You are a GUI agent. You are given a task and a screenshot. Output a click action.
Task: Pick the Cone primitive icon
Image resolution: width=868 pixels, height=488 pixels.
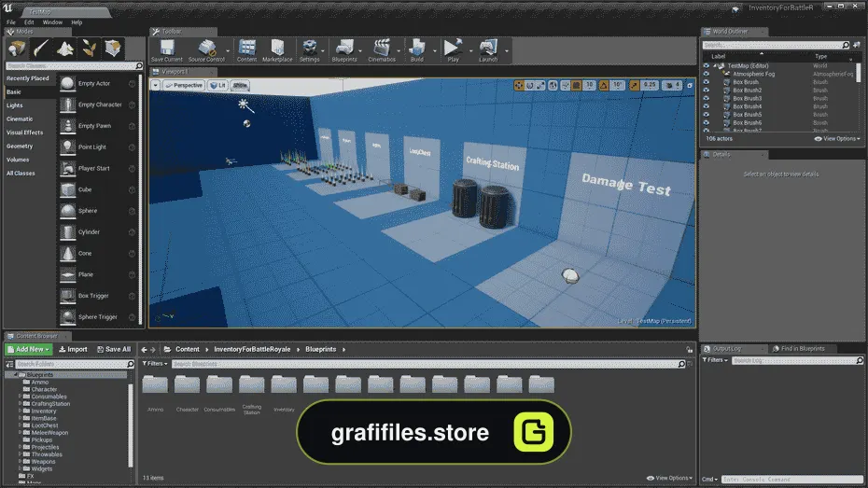(x=67, y=254)
